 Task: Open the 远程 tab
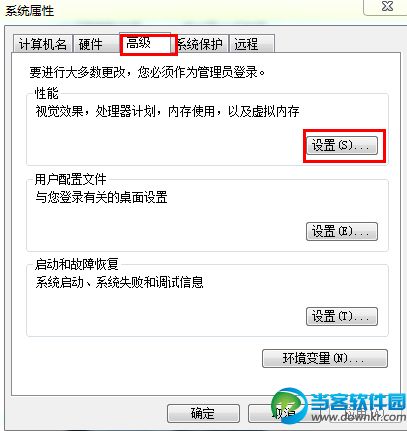tap(252, 44)
